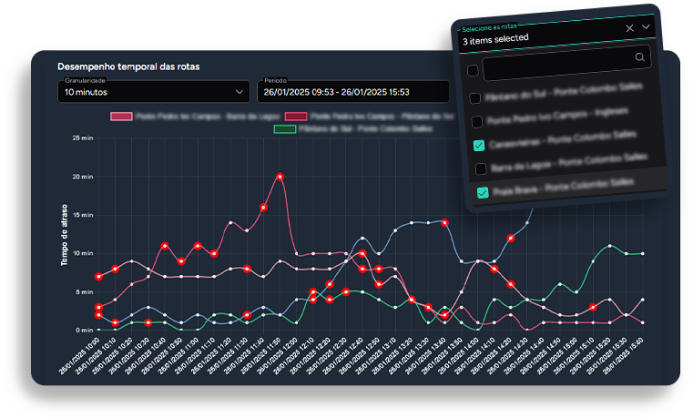This screenshot has width=693, height=420.
Task: Toggle the pink legend swatch for the Barra da Lagoa route
Action: 121,116
